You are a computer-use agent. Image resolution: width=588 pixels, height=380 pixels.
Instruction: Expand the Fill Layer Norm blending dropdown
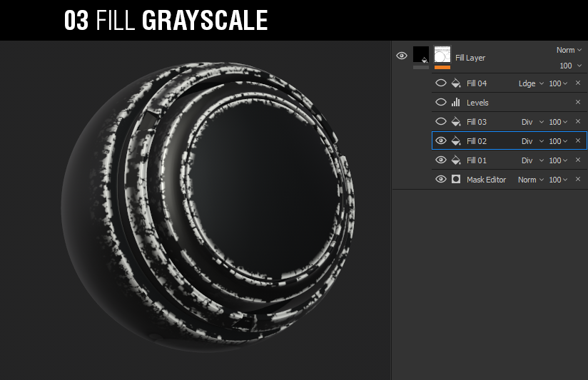(569, 50)
